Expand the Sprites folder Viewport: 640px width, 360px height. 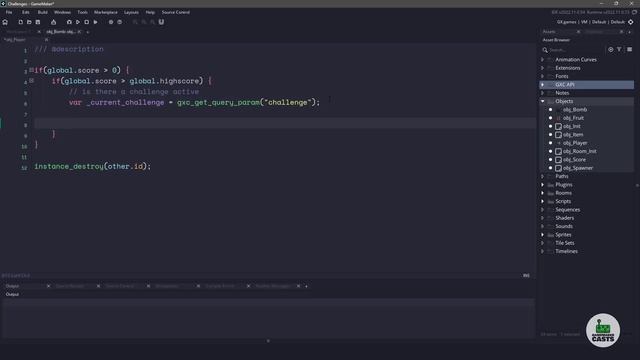pyautogui.click(x=542, y=235)
